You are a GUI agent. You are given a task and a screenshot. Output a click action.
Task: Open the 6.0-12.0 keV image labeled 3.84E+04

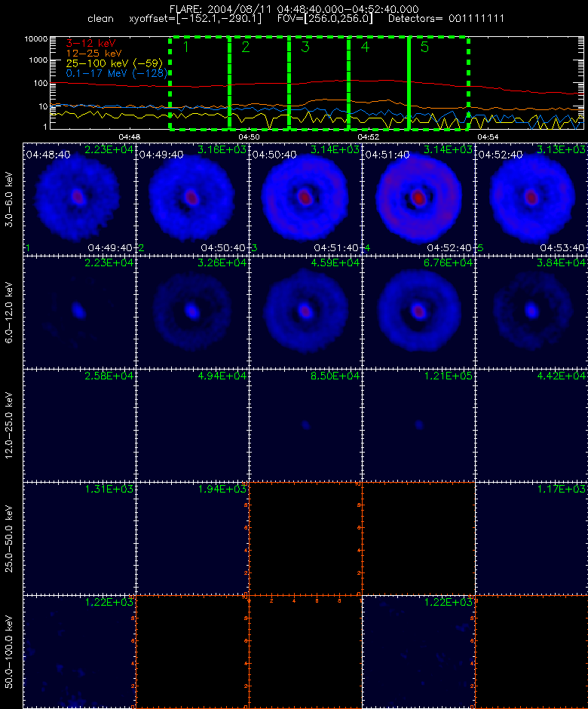click(x=531, y=312)
